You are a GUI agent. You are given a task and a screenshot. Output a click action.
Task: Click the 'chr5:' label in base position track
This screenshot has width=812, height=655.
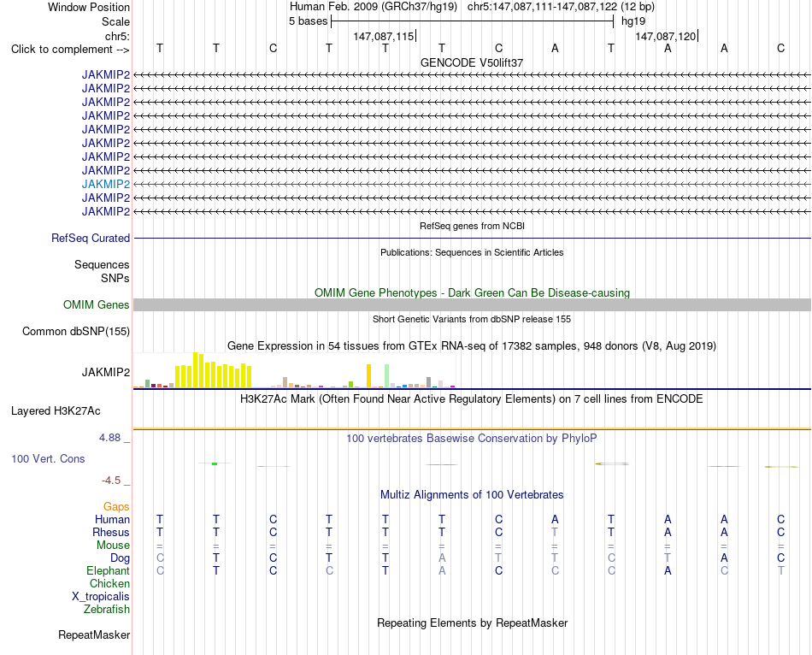(117, 36)
